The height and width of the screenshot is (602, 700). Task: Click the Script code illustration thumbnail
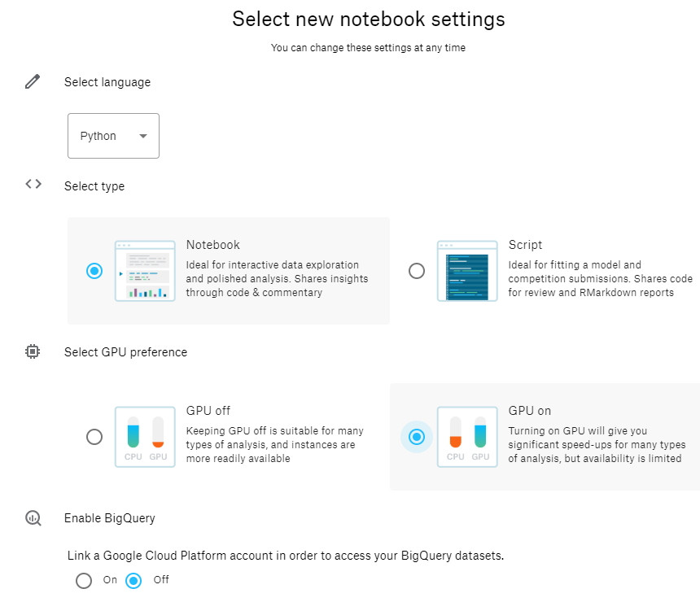(467, 271)
